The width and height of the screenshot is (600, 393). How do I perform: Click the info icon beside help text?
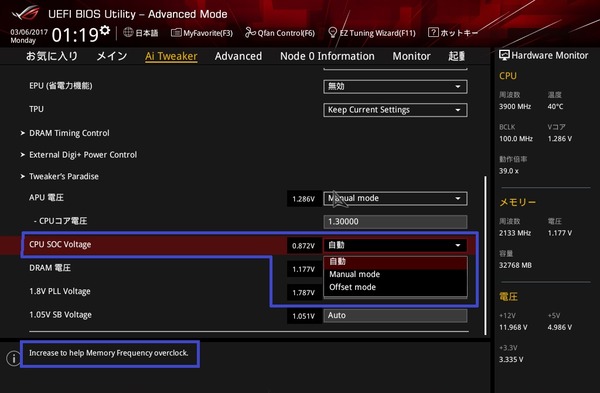[14, 358]
